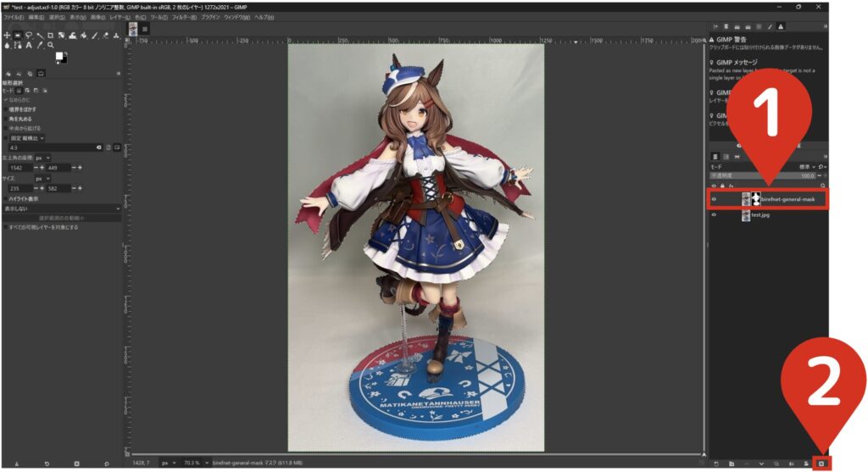Hide the birefnet-general-mask layer
Screen dimensions: 868x472
(714, 199)
